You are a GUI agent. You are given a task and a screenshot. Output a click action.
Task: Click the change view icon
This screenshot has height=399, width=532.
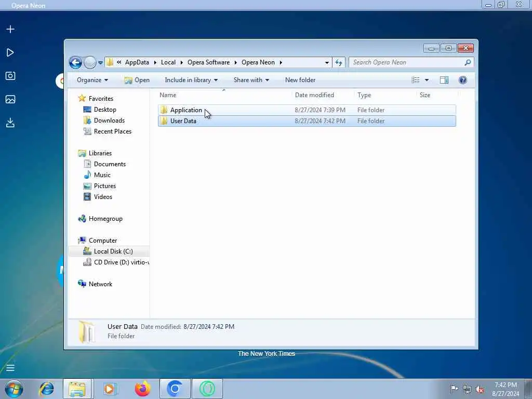click(416, 80)
